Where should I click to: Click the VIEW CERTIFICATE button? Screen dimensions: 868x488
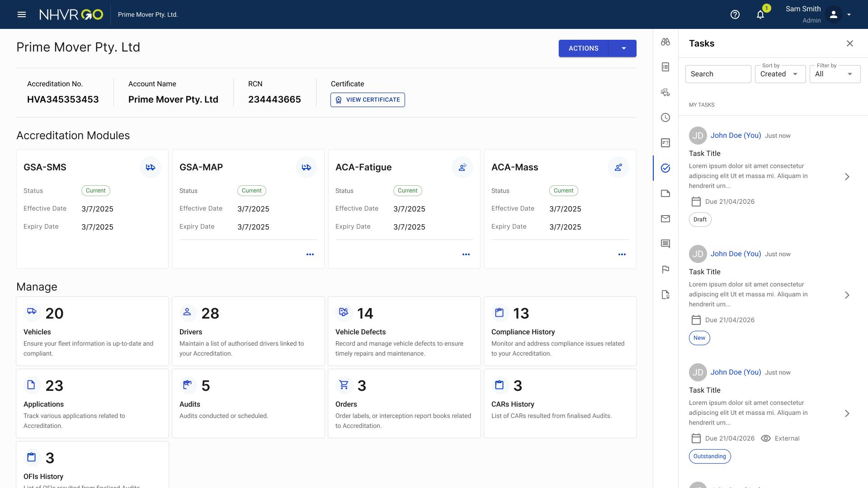point(368,100)
